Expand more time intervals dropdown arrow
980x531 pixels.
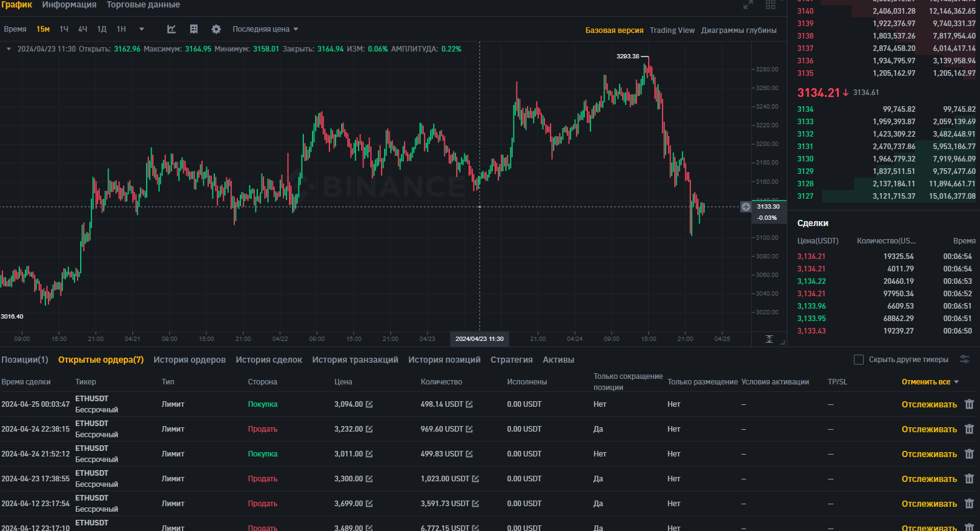142,29
